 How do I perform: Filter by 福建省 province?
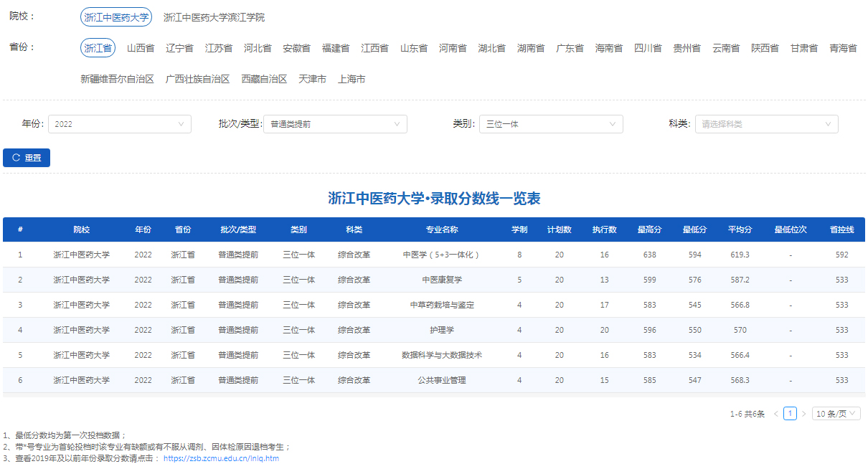point(336,48)
